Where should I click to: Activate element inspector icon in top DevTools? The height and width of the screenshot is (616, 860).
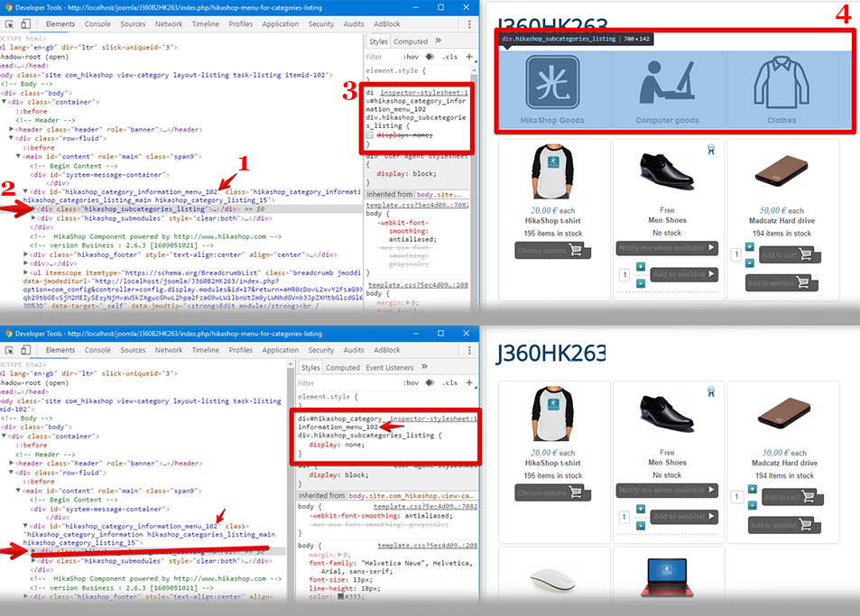pos(9,24)
